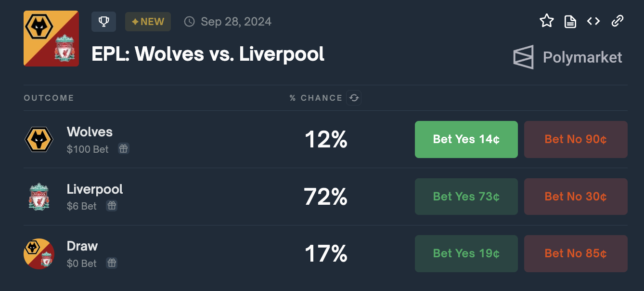This screenshot has height=291, width=644.
Task: Bet No on Wolves at 90¢
Action: click(575, 139)
